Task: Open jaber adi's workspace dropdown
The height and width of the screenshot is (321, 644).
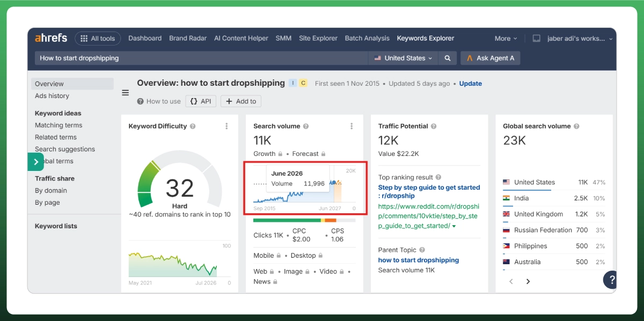Action: click(x=580, y=39)
